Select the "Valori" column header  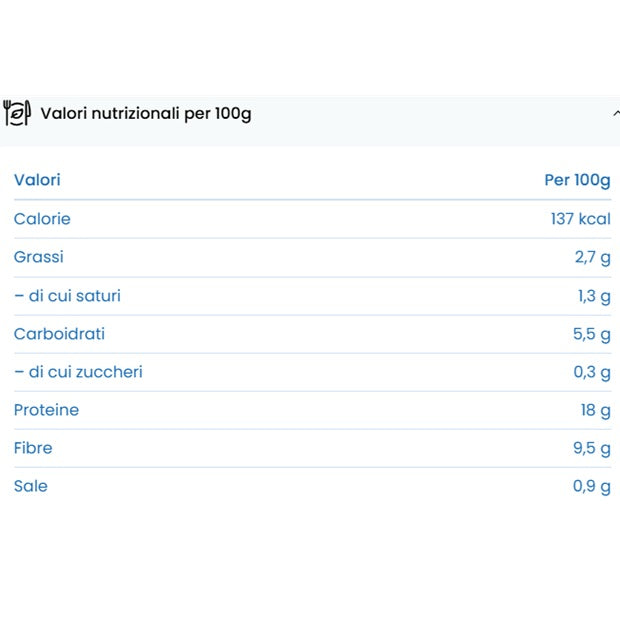coord(37,180)
